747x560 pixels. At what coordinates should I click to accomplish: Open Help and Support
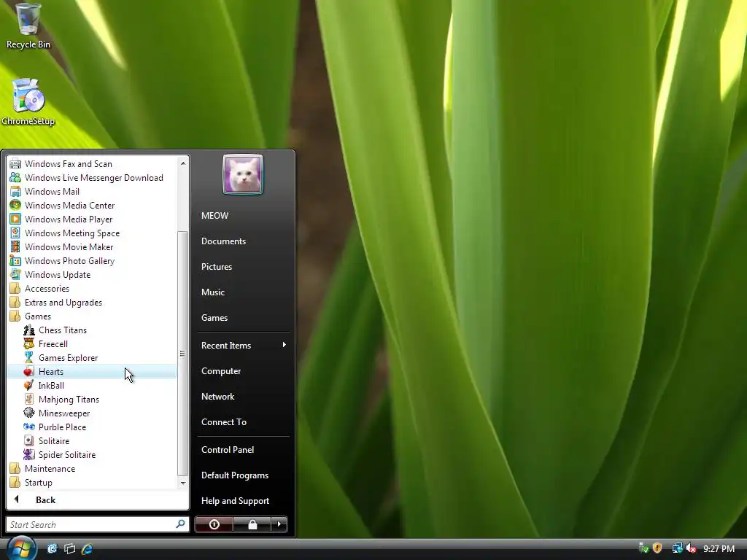coord(236,501)
